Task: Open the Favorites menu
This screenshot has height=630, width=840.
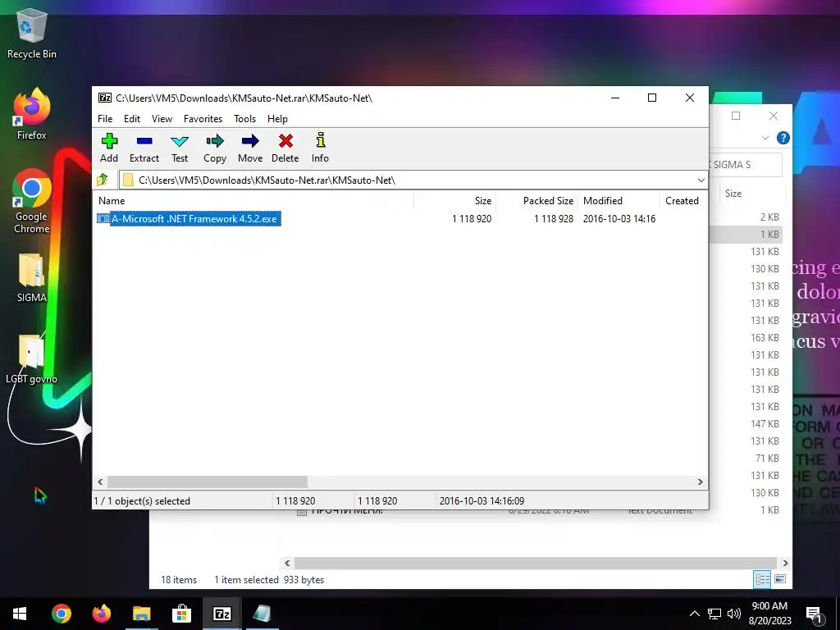Action: 203,119
